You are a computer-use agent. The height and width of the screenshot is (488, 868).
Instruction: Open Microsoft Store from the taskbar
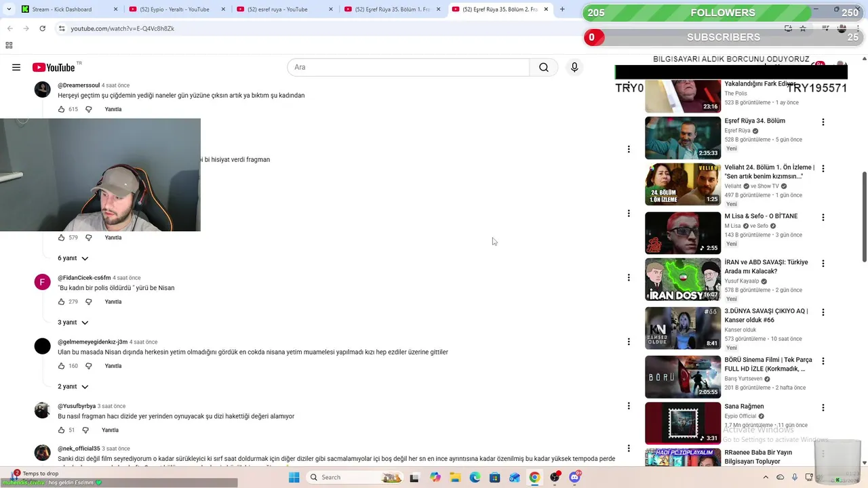[x=495, y=477]
